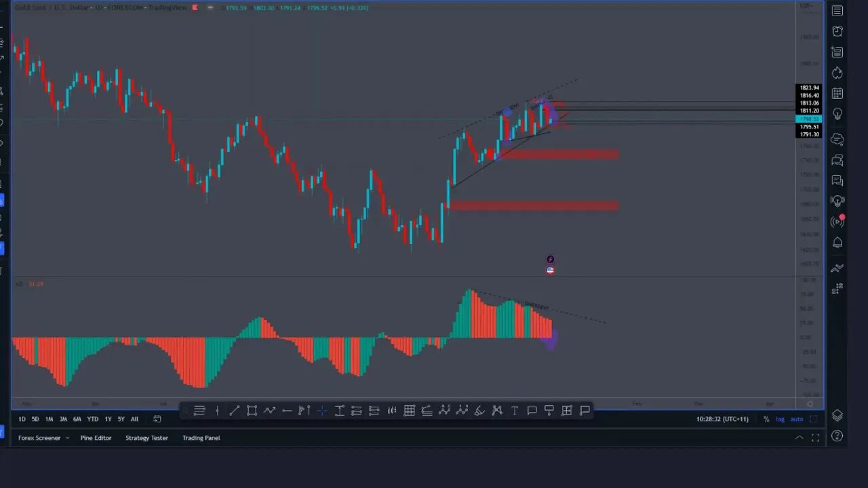
Task: Click the upper red rectangle zone on chart
Action: [560, 155]
